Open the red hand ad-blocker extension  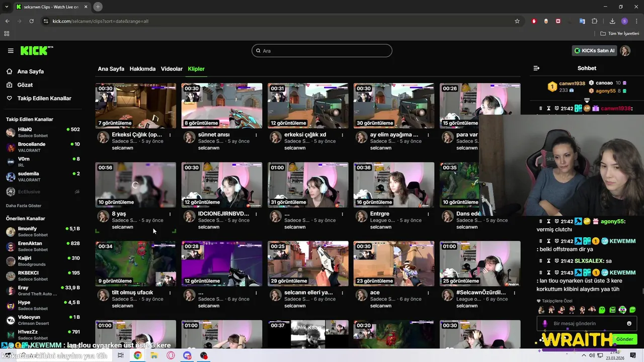coord(534,21)
